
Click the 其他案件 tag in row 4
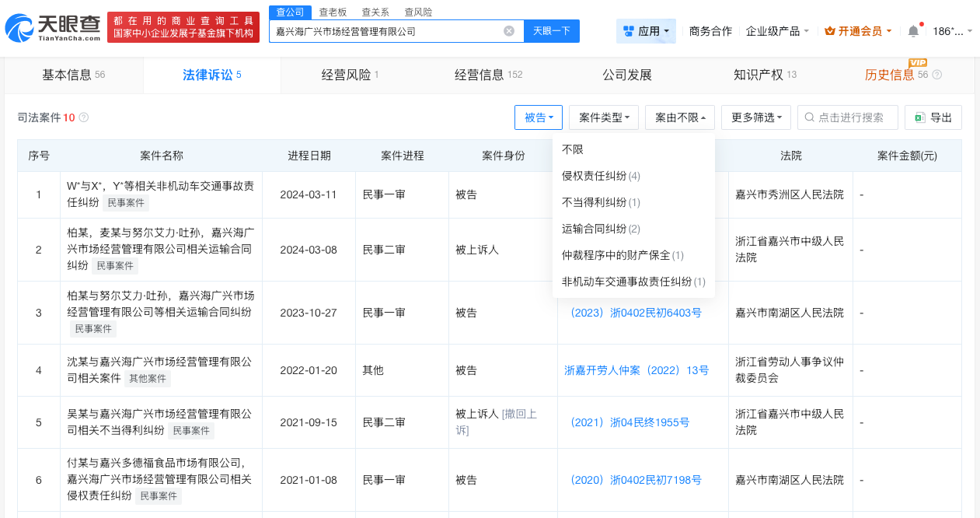pyautogui.click(x=148, y=380)
